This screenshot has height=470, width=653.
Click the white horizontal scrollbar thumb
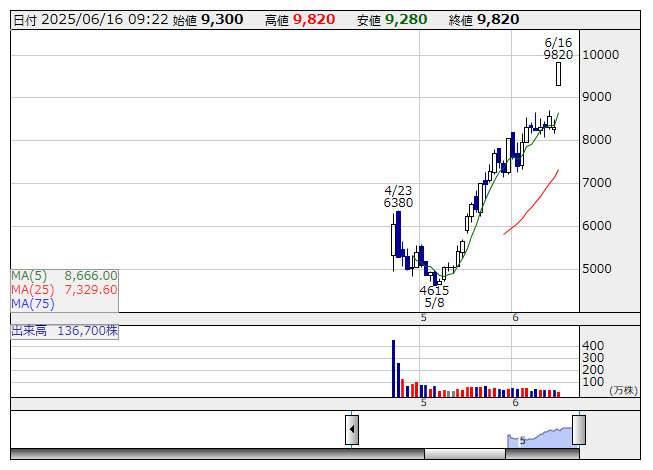[x=464, y=454]
